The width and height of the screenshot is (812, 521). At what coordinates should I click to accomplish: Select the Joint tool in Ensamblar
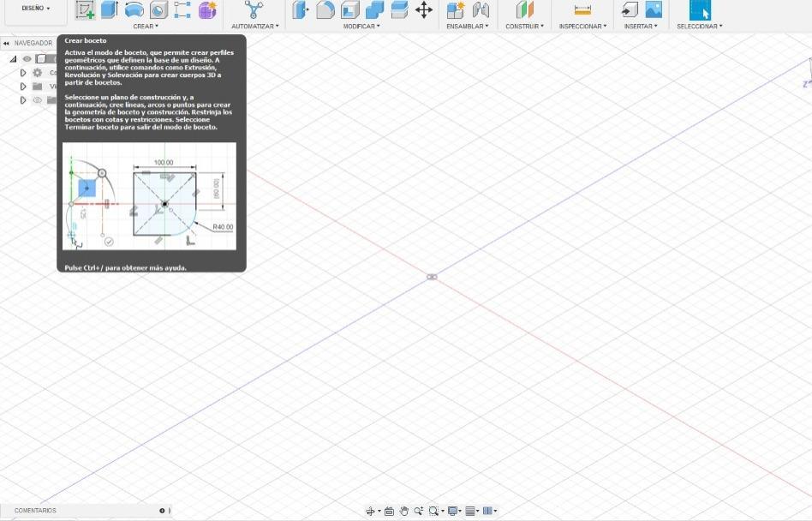pos(481,9)
